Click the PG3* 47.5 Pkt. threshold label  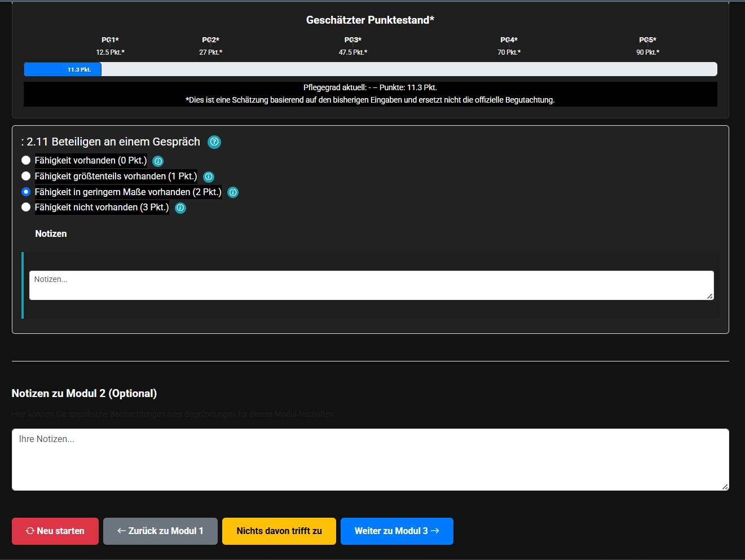[x=353, y=46]
